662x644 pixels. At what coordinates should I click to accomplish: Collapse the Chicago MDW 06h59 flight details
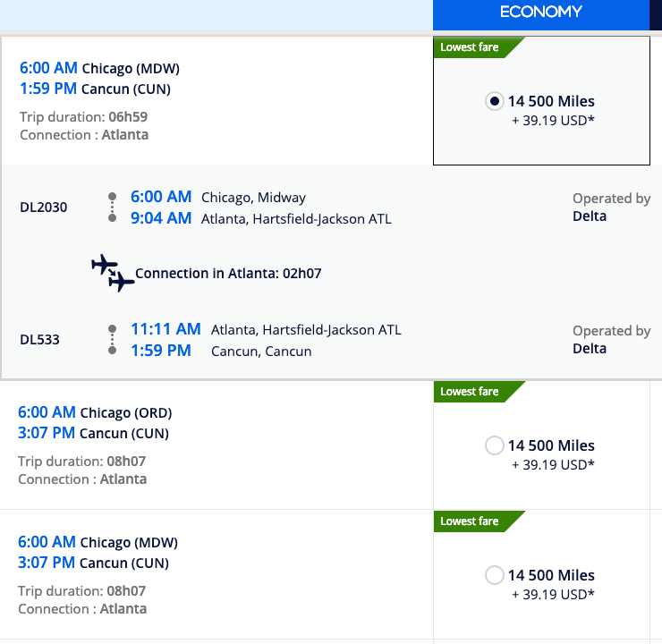[217, 101]
